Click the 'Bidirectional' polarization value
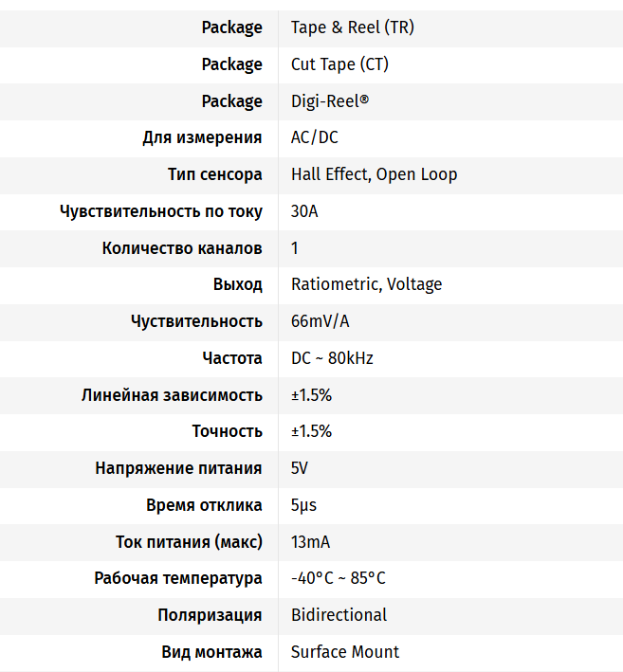This screenshot has height=672, width=623. pyautogui.click(x=339, y=615)
